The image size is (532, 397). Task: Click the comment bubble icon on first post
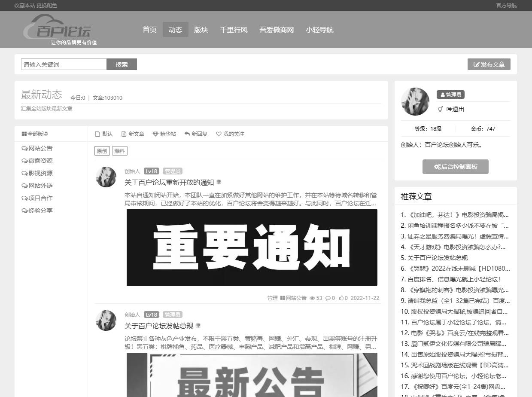click(328, 298)
